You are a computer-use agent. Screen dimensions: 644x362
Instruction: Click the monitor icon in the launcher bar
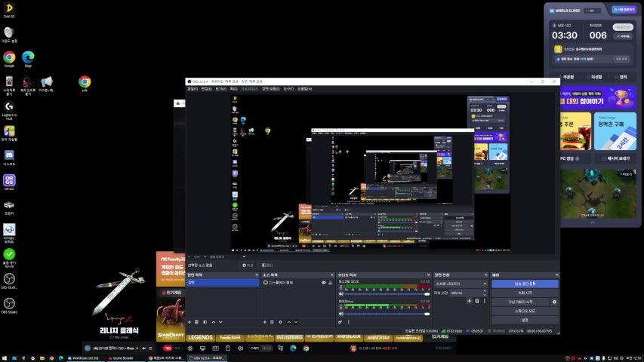click(x=202, y=348)
